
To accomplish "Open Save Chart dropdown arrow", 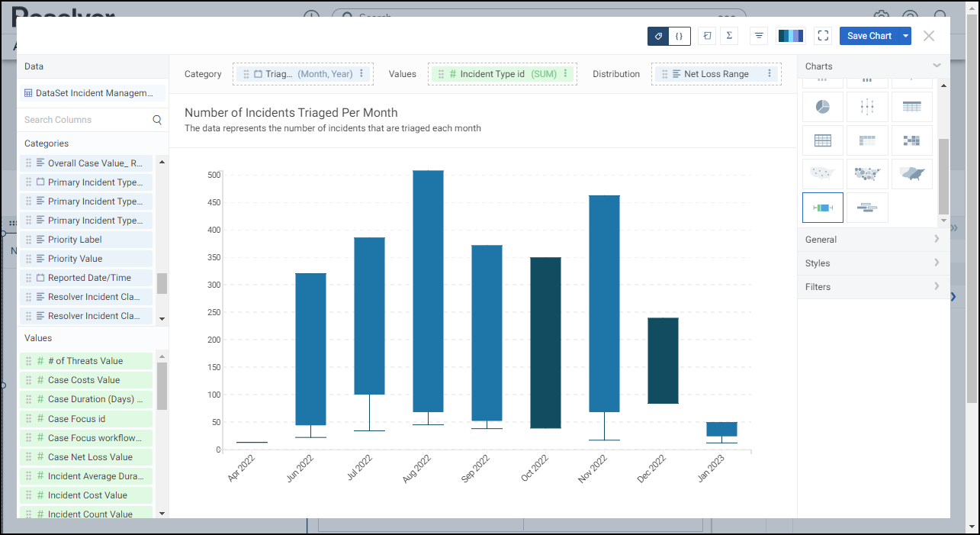I will click(x=905, y=36).
